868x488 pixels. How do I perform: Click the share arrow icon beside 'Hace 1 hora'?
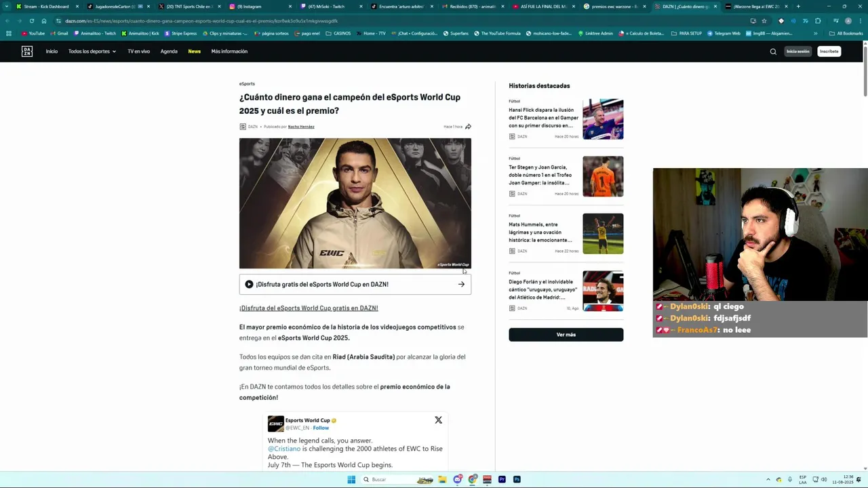pyautogui.click(x=468, y=127)
